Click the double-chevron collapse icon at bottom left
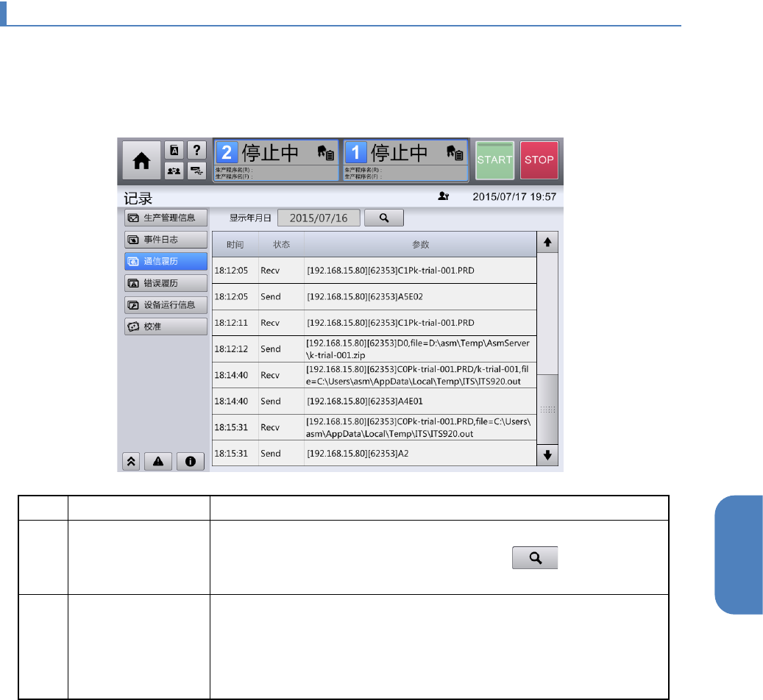This screenshot has height=700, width=763. (131, 461)
